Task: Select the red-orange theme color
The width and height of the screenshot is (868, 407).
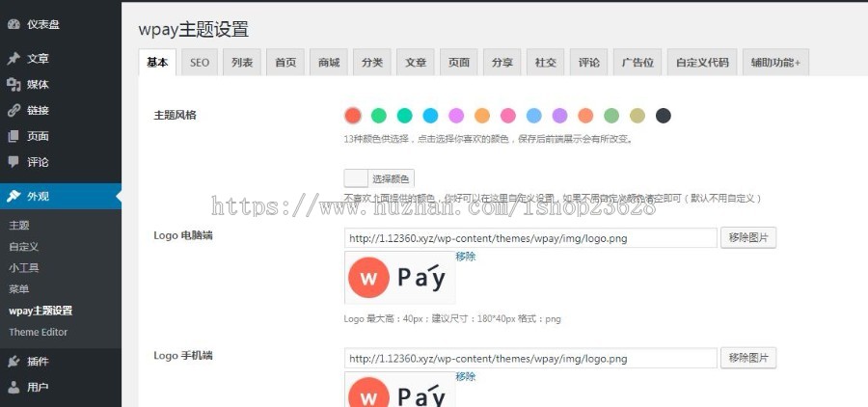Action: click(353, 116)
